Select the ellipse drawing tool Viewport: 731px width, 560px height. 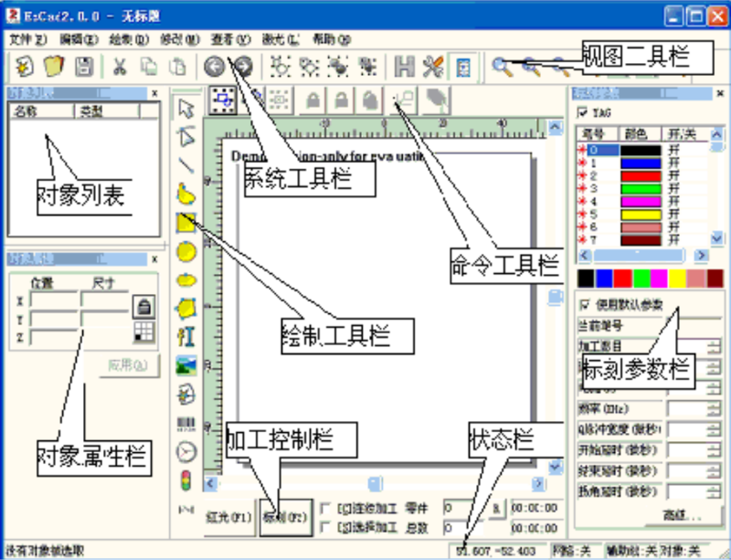click(185, 279)
